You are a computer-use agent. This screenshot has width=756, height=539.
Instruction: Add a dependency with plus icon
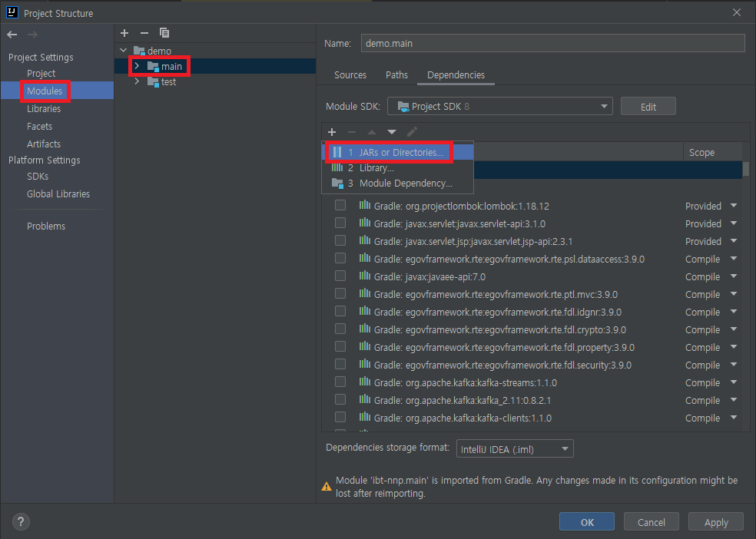(332, 132)
